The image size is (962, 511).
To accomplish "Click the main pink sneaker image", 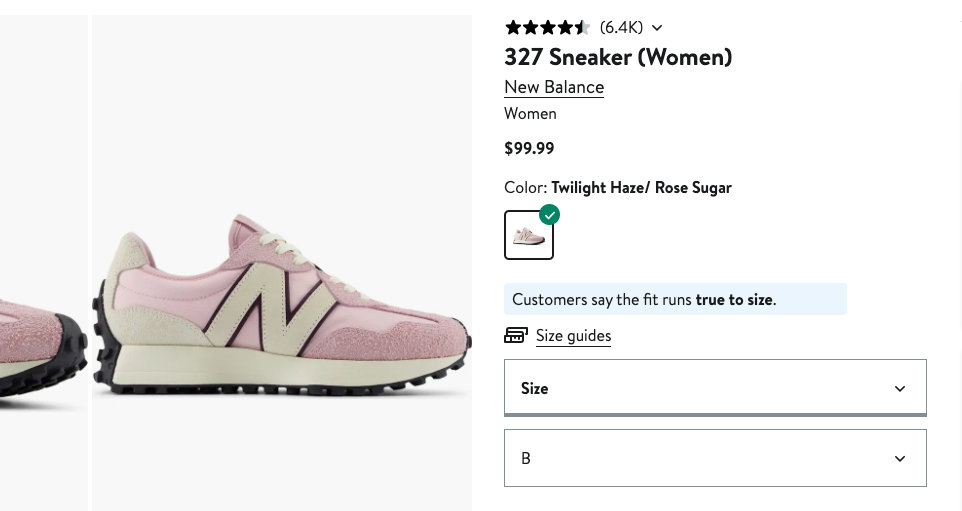I will pos(282,300).
